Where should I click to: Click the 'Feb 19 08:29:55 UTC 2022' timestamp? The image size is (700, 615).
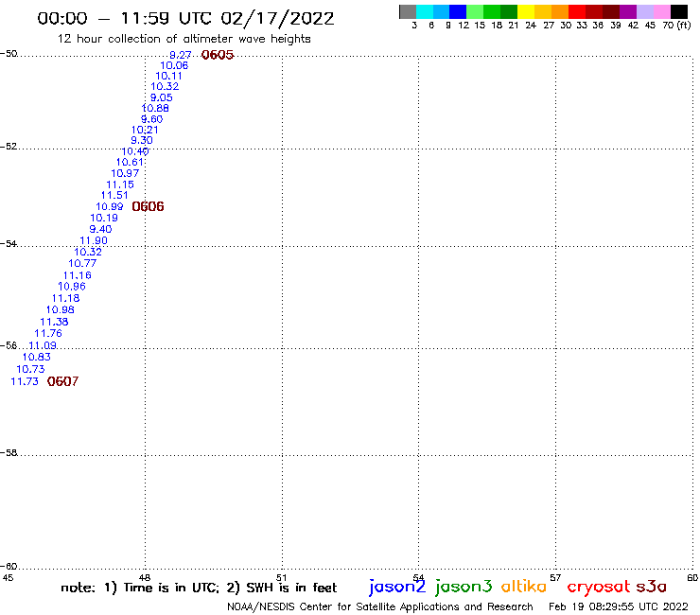pyautogui.click(x=619, y=607)
